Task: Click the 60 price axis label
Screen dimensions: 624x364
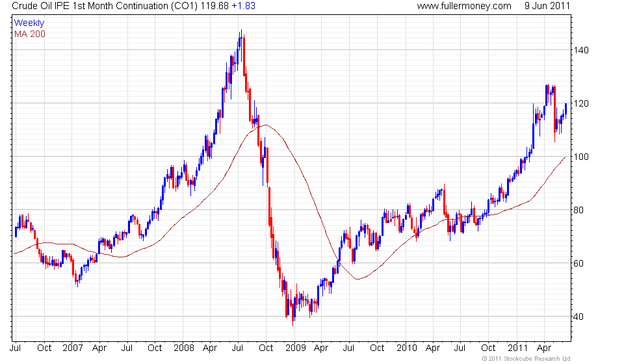Action: tap(578, 263)
